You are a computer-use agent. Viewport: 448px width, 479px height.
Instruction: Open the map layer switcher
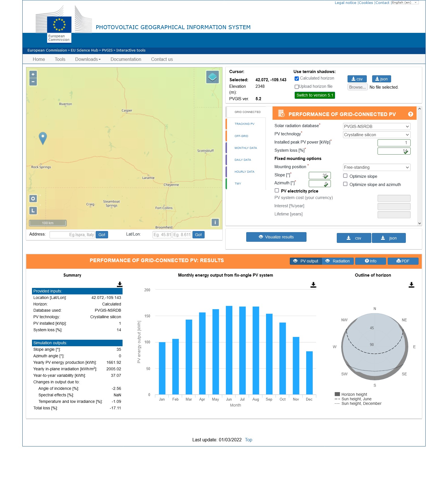pos(212,77)
